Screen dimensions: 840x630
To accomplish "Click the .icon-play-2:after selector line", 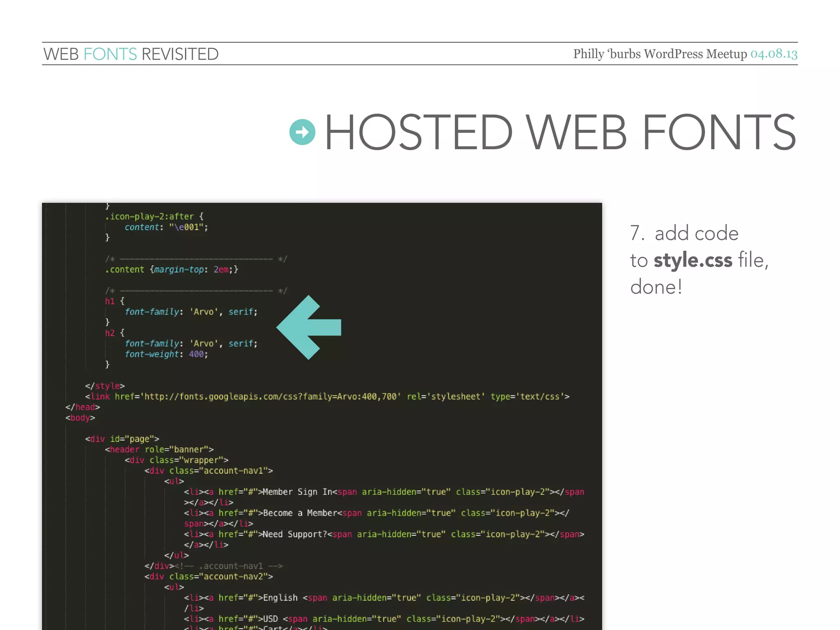I will (154, 216).
